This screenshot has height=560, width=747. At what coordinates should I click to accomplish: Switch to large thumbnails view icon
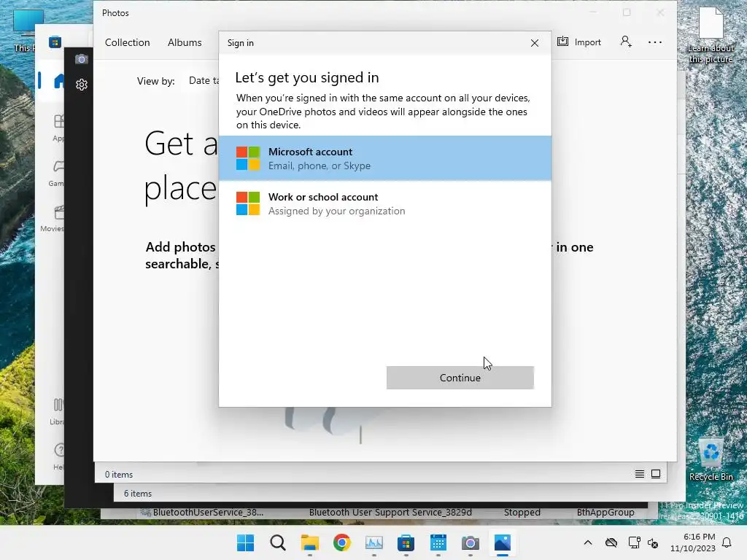[x=656, y=474]
